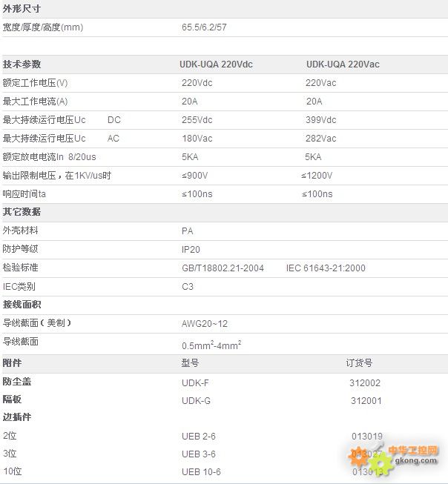The image size is (448, 484).
Task: Select the UDK-UQA 220Vac column header
Action: (x=343, y=64)
